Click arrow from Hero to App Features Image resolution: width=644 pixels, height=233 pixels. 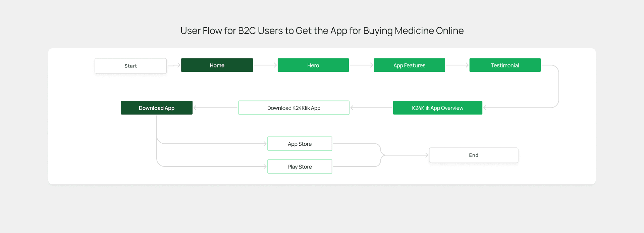[361, 65]
